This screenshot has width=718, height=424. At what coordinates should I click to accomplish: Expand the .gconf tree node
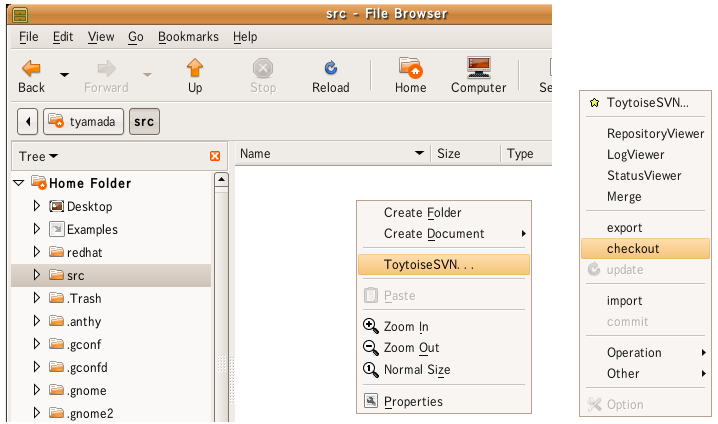tap(37, 344)
